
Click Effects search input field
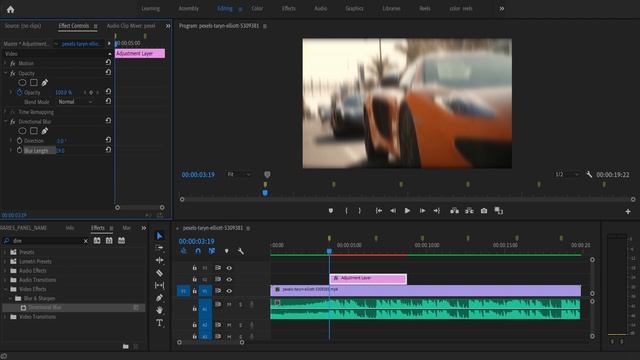(x=45, y=241)
